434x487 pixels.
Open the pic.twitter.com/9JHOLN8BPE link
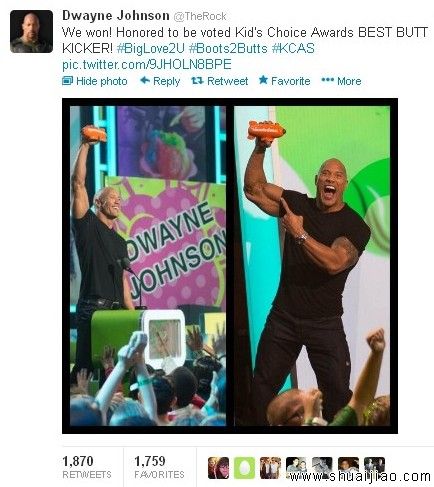point(147,64)
